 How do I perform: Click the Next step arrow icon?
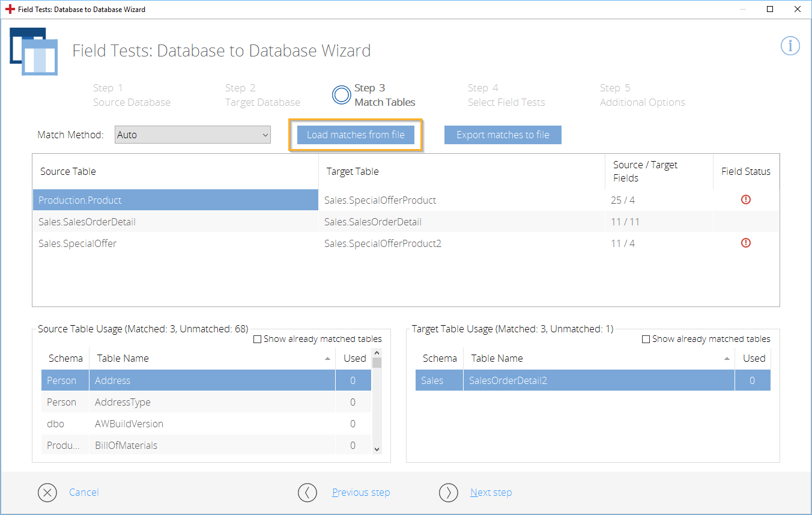coord(448,493)
